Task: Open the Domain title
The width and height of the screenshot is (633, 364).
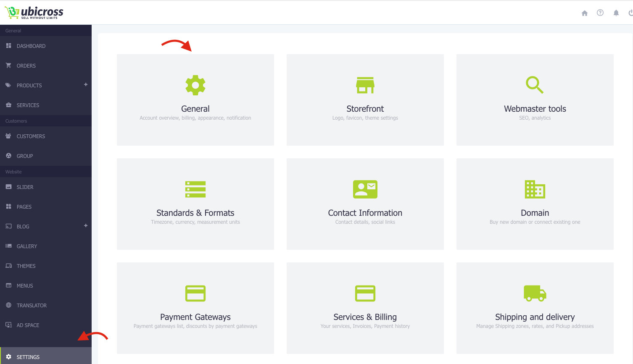Action: [535, 213]
